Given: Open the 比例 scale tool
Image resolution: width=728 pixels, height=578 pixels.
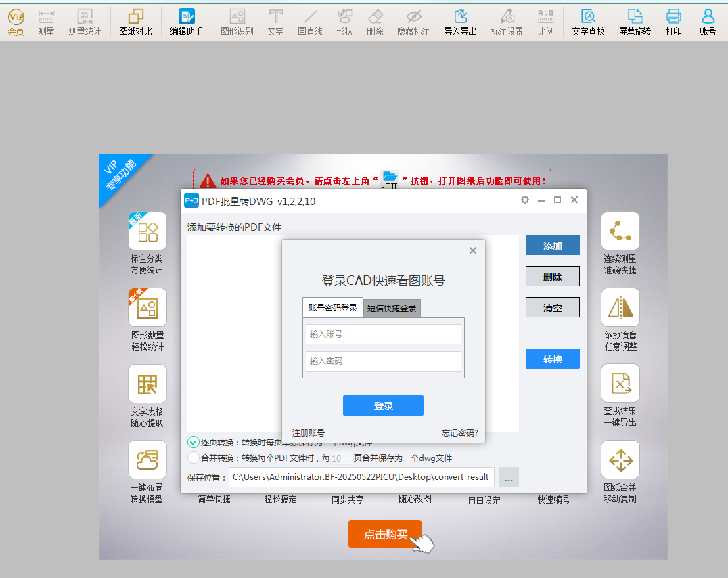Looking at the screenshot, I should click(546, 22).
